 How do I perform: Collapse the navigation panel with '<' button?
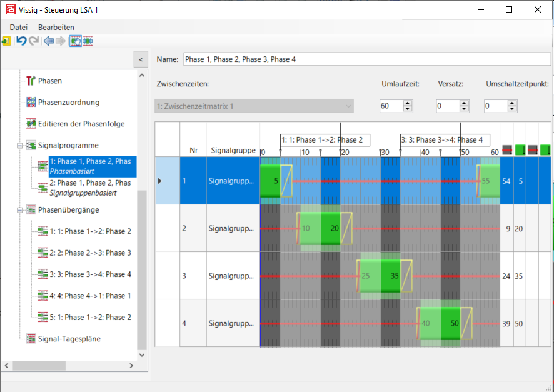click(141, 59)
